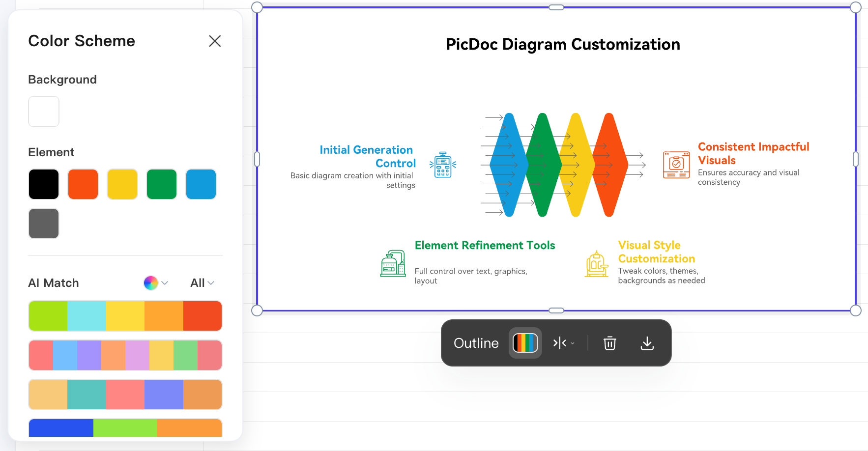
Task: Apply the tan-teal-pink-periwinkle palette
Action: [125, 395]
